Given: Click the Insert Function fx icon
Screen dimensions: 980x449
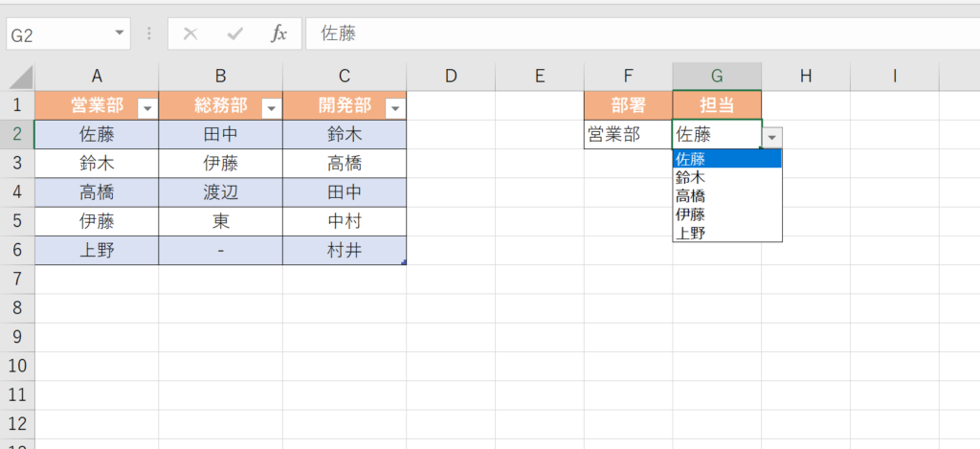Looking at the screenshot, I should (278, 34).
